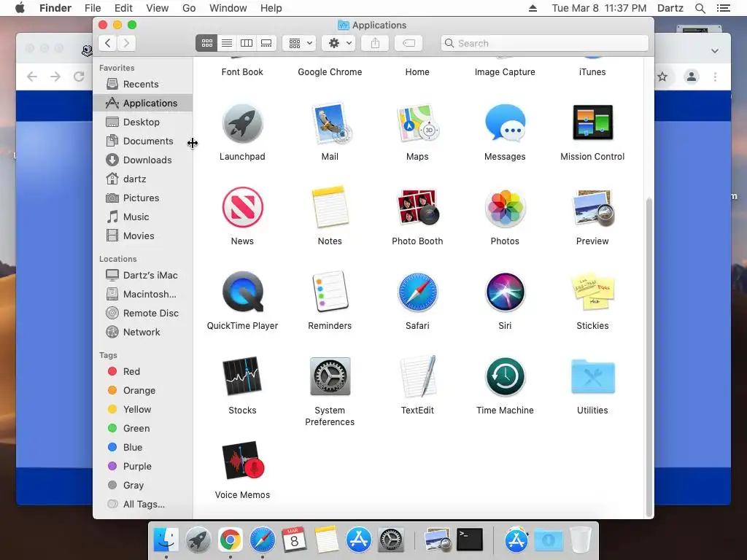Open Trash in the Dock
Screen dimensions: 747x560
pos(581,540)
